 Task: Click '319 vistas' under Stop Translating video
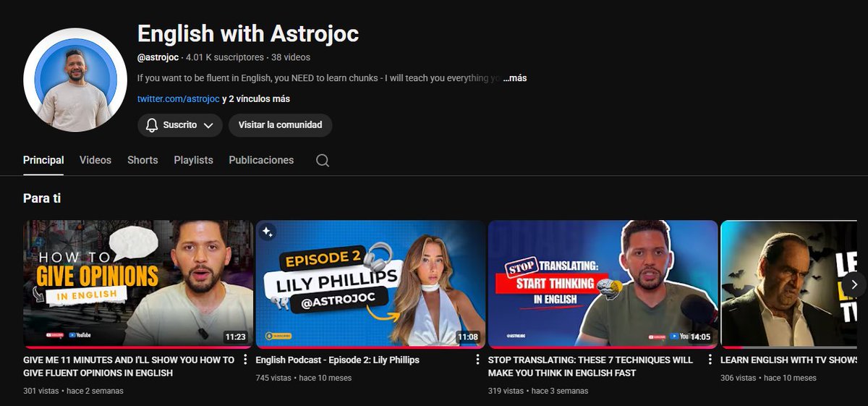coord(506,391)
